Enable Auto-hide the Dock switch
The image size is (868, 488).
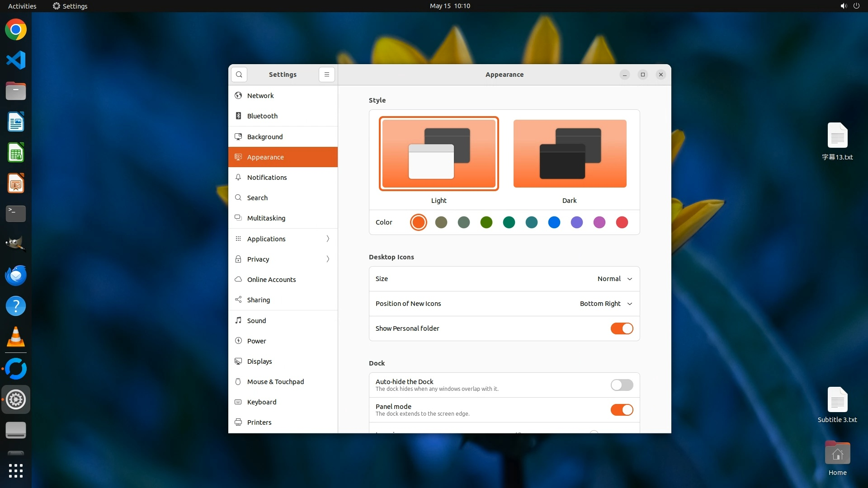(x=622, y=385)
